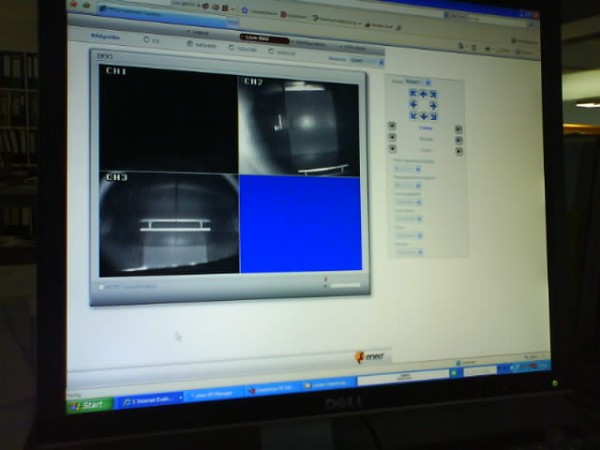Select the blue empty channel view
Image resolution: width=600 pixels, height=450 pixels.
click(301, 223)
